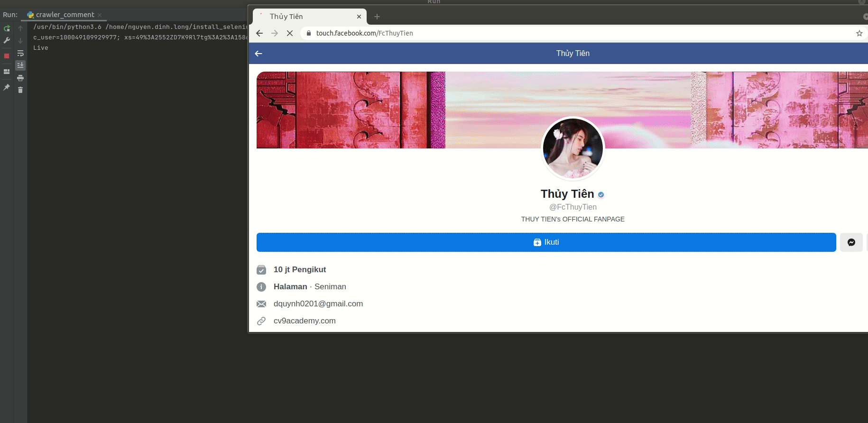Screen dimensions: 868x423
Task: Restore layout in the Run panel
Action: [x=7, y=72]
